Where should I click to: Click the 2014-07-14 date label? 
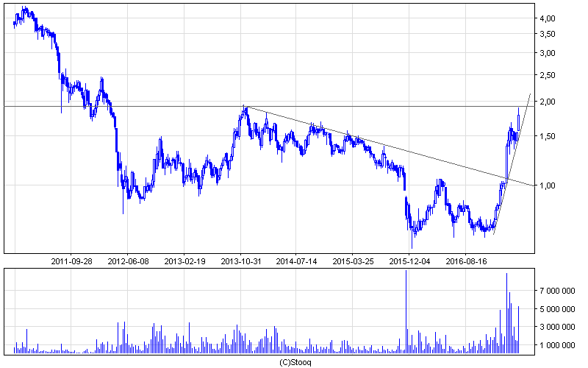point(296,261)
